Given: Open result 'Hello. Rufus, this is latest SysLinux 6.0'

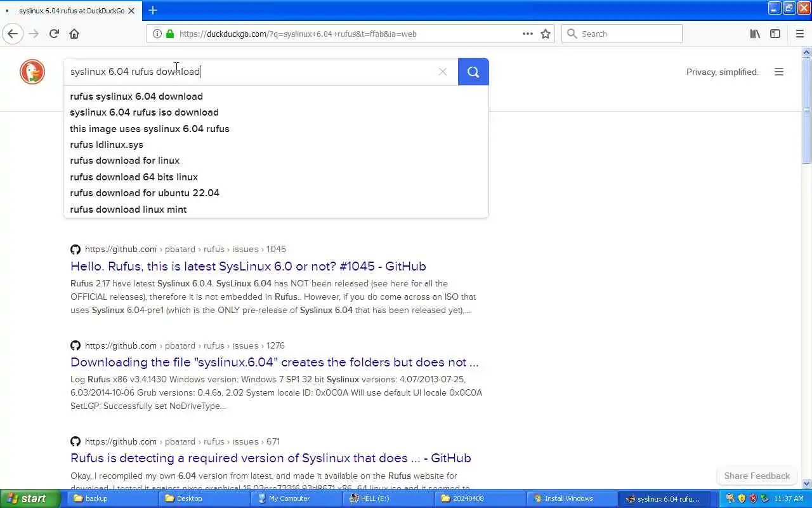Looking at the screenshot, I should (x=248, y=266).
